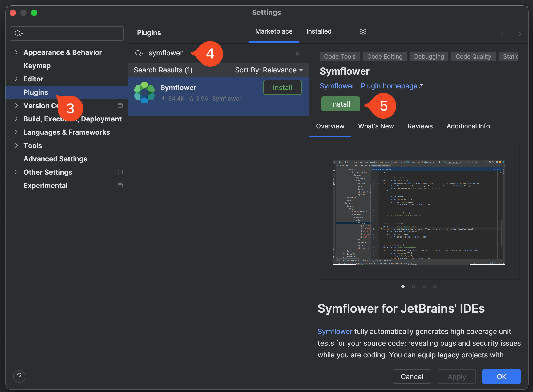This screenshot has width=533, height=392.
Task: Open the help question mark button
Action: (19, 377)
